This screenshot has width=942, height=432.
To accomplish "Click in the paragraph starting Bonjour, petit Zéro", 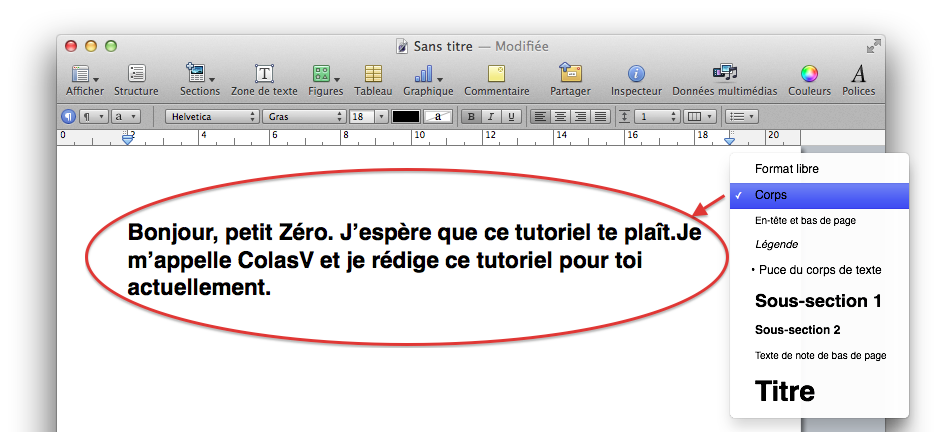I will click(x=415, y=260).
